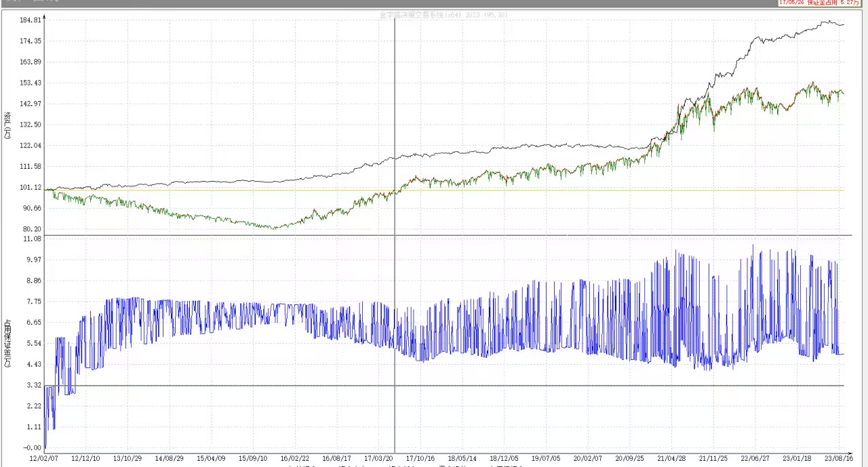868x467 pixels.
Task: Select the 17/03/20 date on the time axis
Action: coord(378,458)
